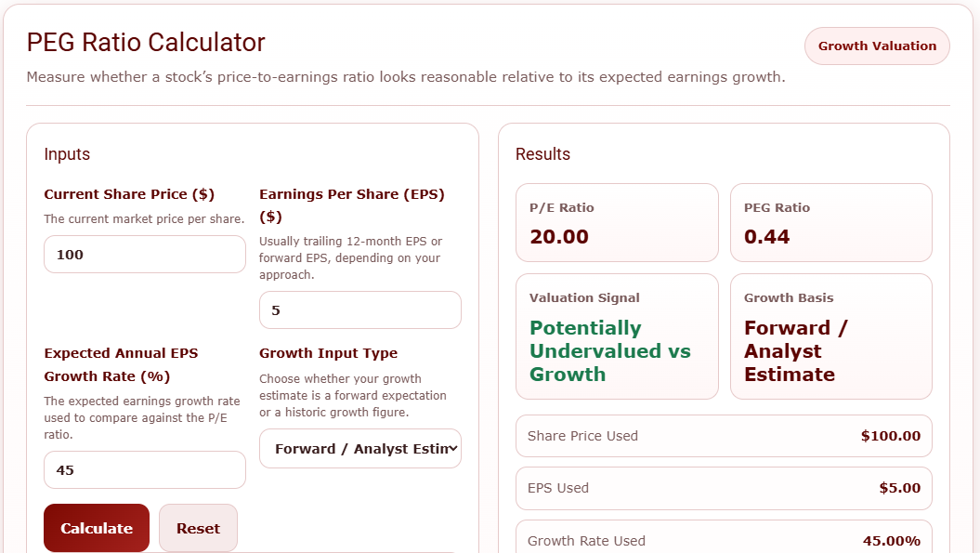980x553 pixels.
Task: Click the Growth Rate Used row
Action: pos(724,540)
